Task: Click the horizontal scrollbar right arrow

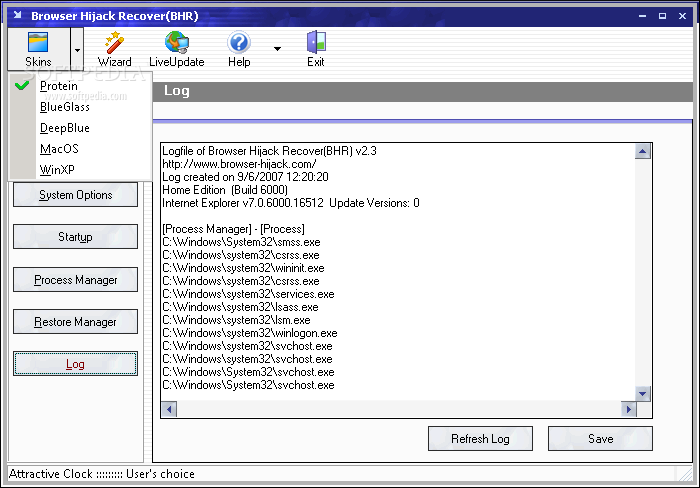Action: pyautogui.click(x=629, y=409)
